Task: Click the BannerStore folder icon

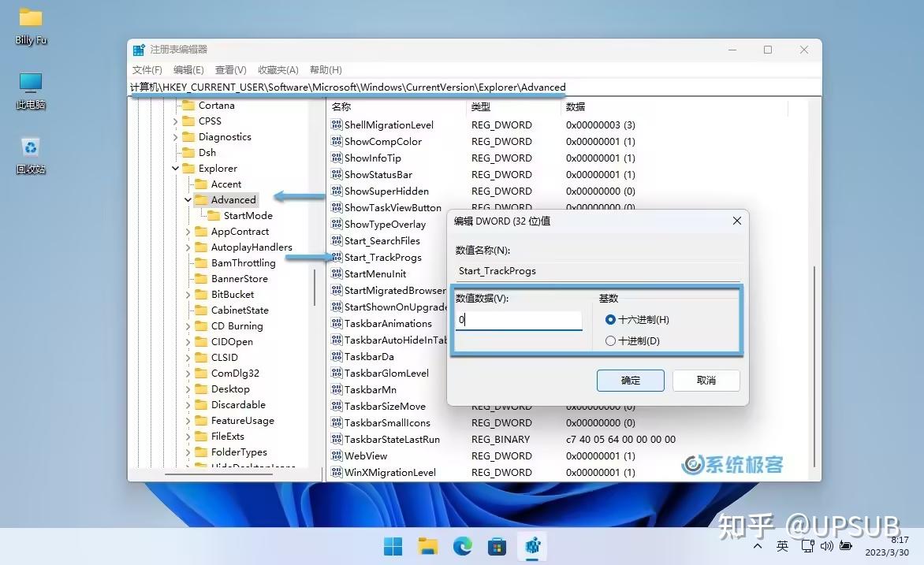Action: 201,279
